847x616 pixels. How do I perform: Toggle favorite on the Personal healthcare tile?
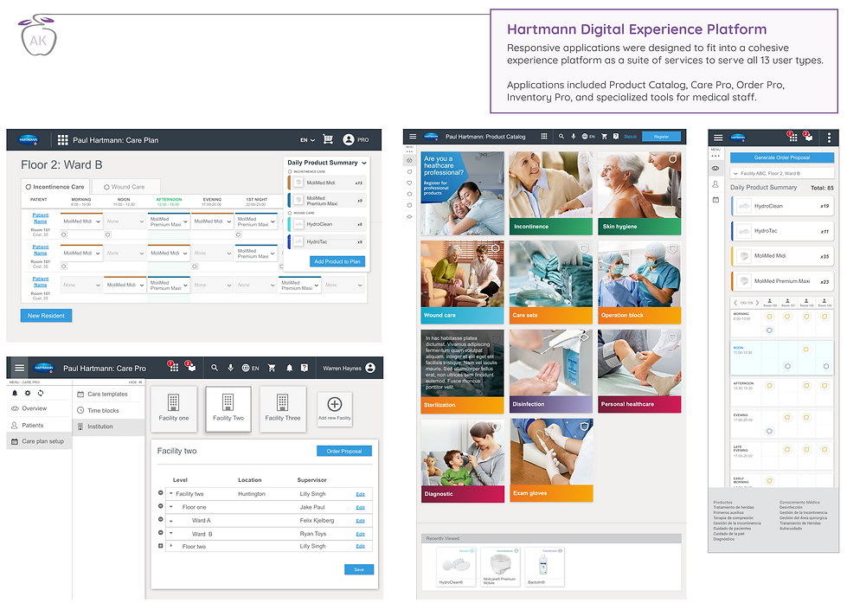(x=672, y=337)
